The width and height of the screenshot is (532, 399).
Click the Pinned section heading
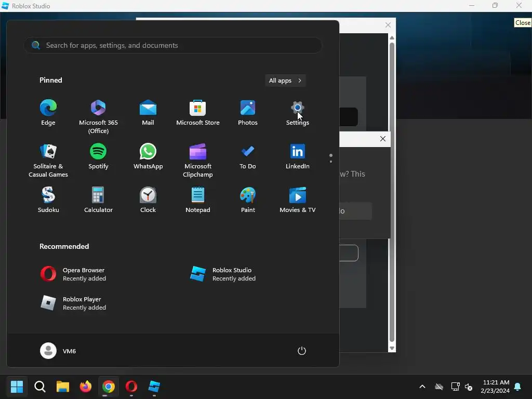51,80
